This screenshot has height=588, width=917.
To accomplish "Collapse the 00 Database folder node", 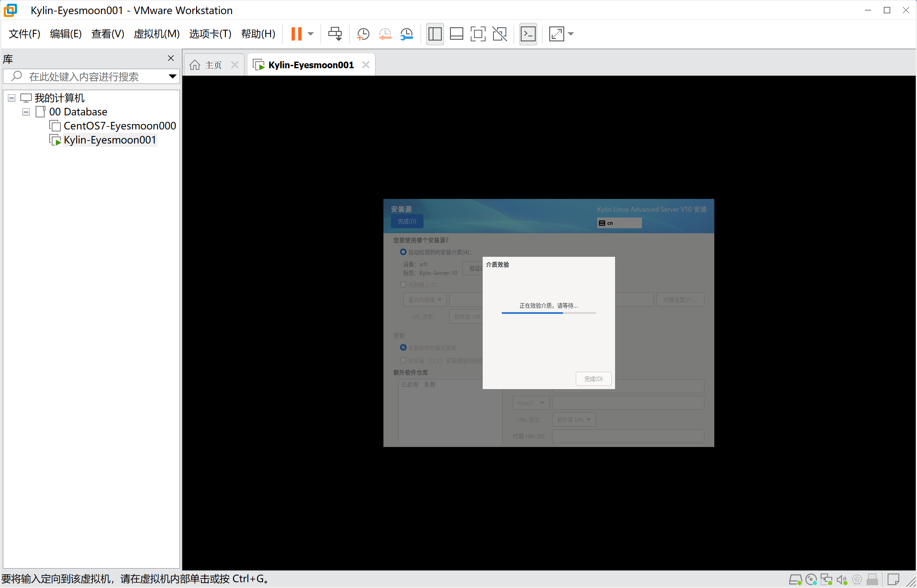I will 26,112.
